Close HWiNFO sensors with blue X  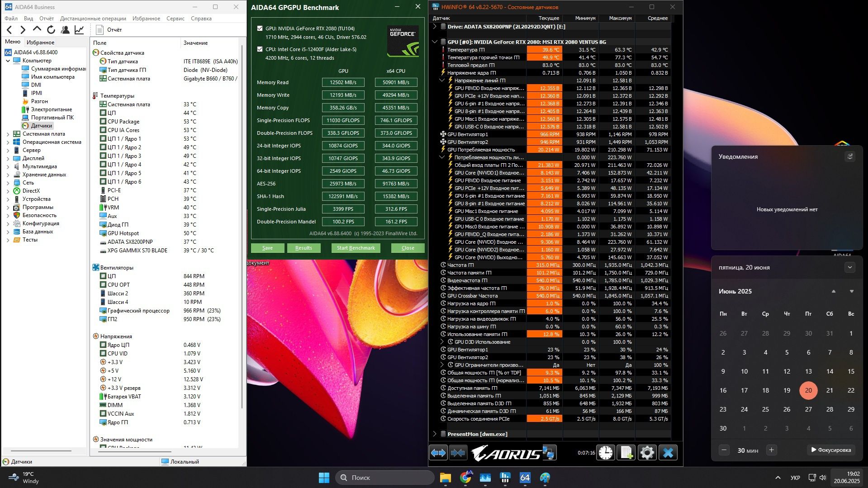point(668,453)
